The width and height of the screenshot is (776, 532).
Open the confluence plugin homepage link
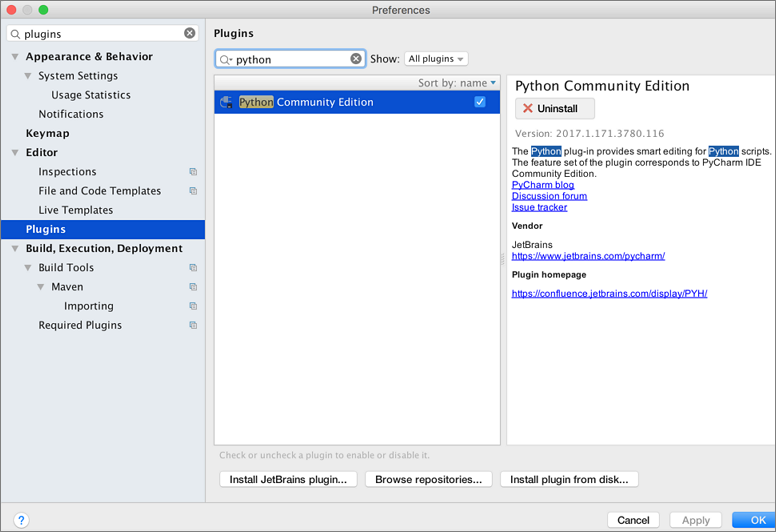[609, 293]
